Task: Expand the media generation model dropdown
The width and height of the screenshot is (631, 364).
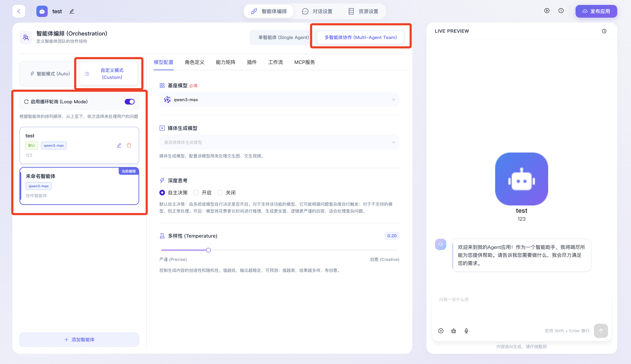Action: click(x=279, y=142)
